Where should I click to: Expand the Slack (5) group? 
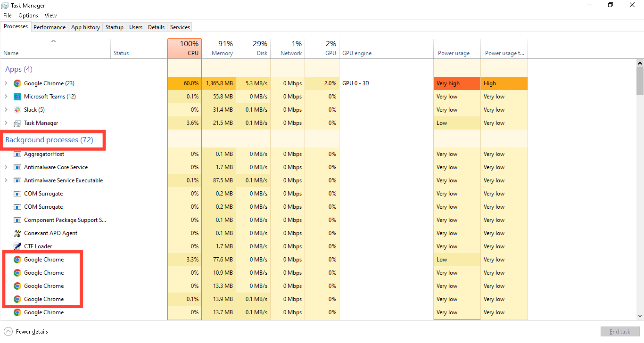[6, 110]
